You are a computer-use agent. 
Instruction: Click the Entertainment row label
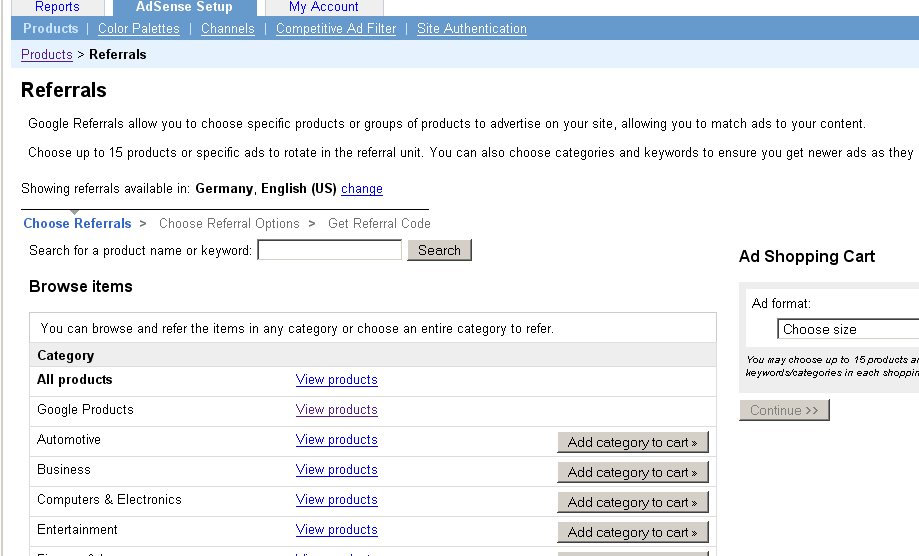77,530
